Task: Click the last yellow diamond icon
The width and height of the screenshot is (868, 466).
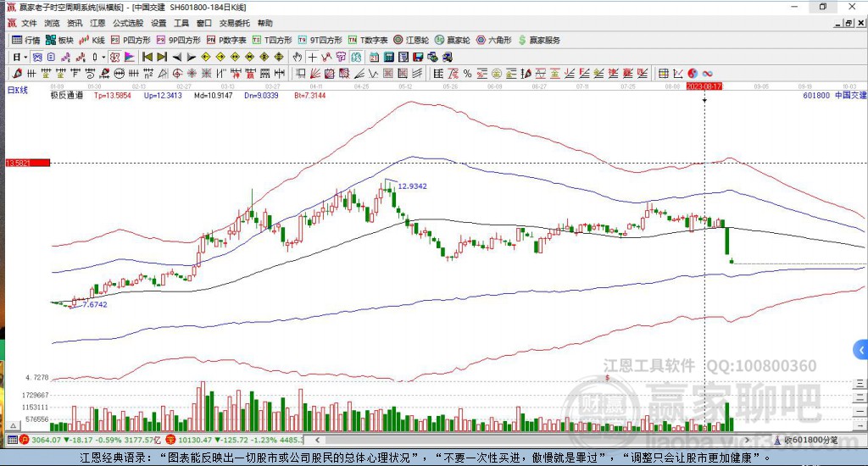Action: tap(279, 57)
